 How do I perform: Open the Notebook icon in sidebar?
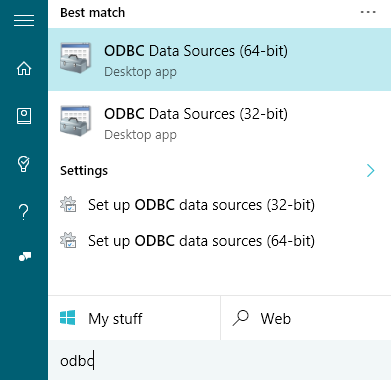click(24, 116)
